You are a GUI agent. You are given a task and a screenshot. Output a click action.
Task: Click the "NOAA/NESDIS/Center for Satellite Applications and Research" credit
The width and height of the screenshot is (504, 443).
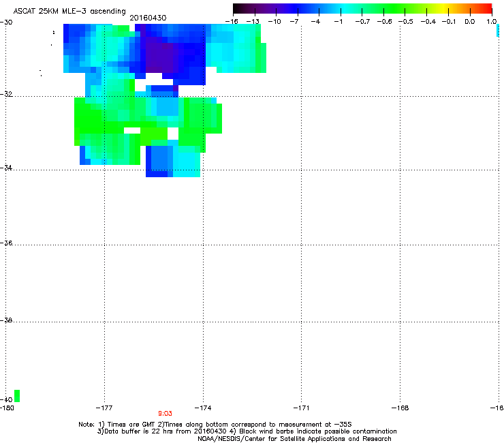(x=294, y=439)
